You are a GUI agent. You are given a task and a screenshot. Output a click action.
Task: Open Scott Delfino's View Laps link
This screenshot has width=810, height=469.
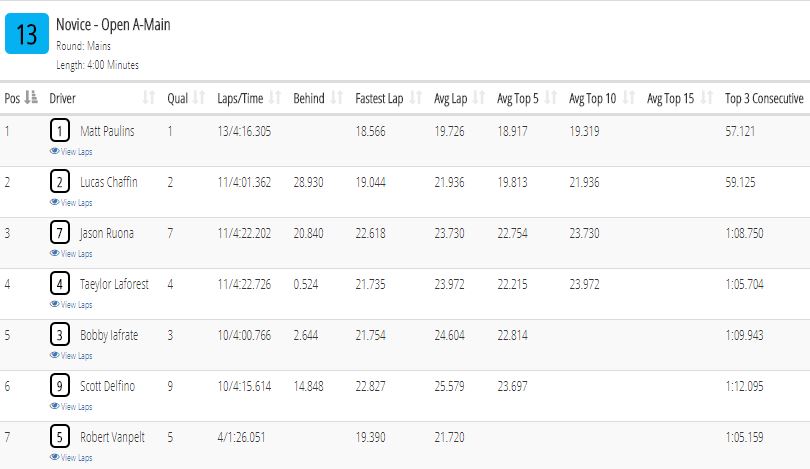point(71,407)
